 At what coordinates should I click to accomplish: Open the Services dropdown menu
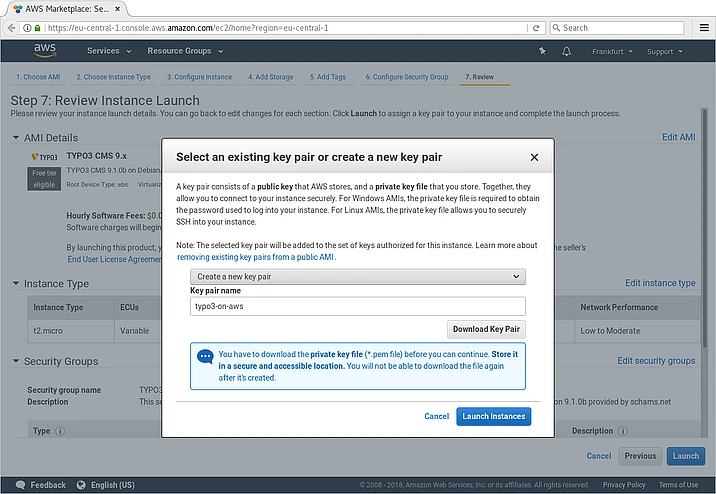click(x=108, y=51)
